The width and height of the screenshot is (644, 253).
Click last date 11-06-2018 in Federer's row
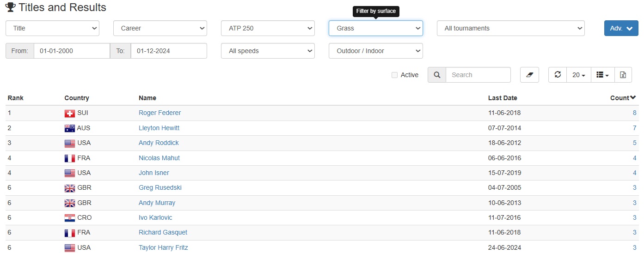tap(505, 113)
